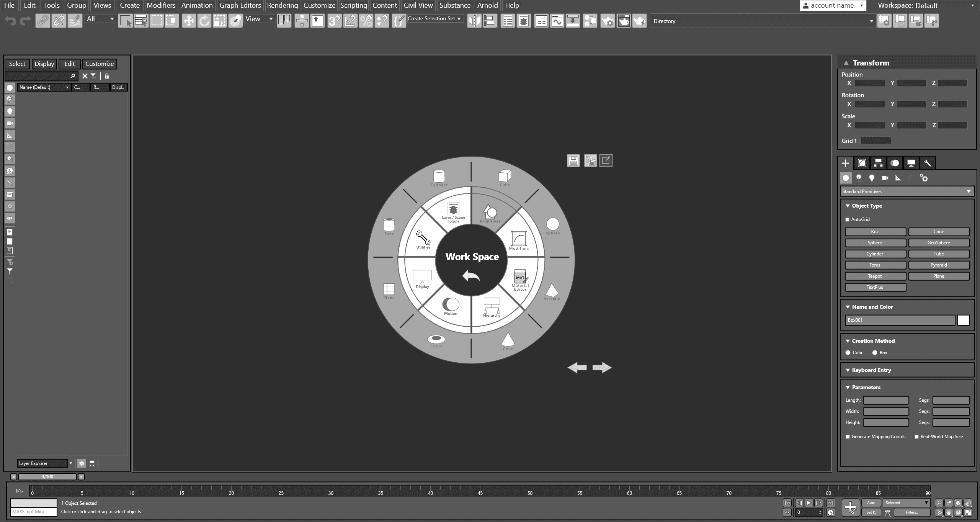Choose Torus primitive on outer ring
This screenshot has height=522, width=980.
point(436,340)
